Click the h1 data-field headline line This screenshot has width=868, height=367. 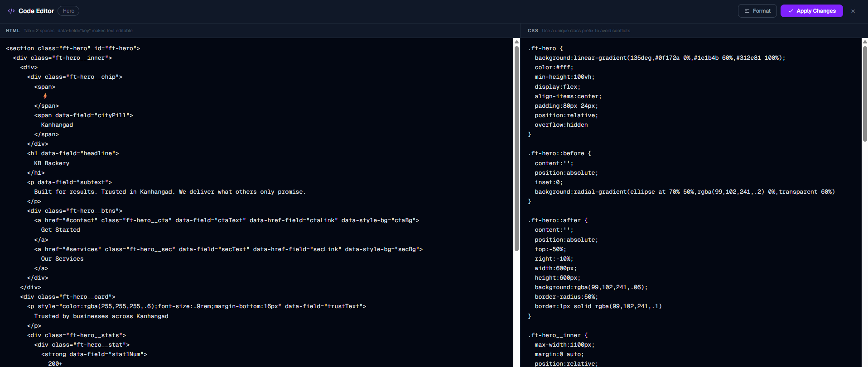coord(73,153)
